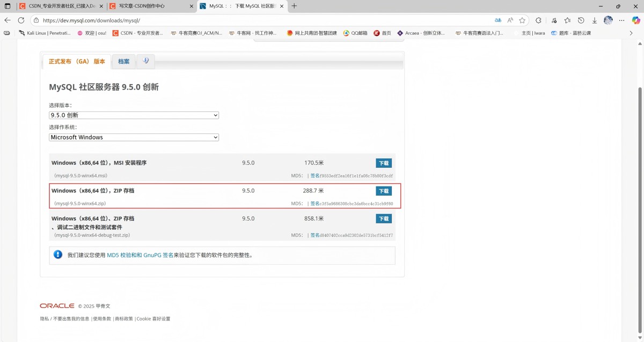Open the 欢迎 | osu! bookmark

tap(92, 33)
